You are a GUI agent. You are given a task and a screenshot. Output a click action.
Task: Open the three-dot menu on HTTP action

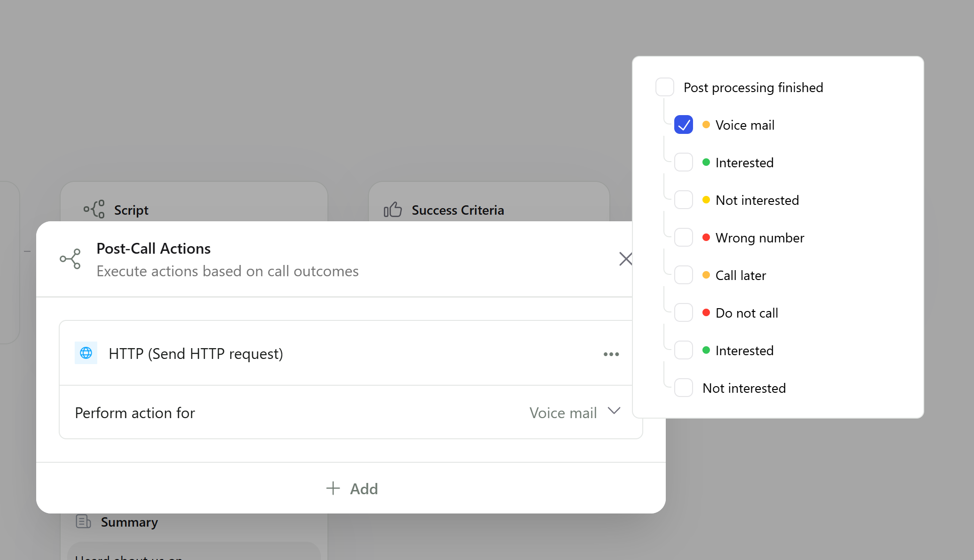coord(611,354)
